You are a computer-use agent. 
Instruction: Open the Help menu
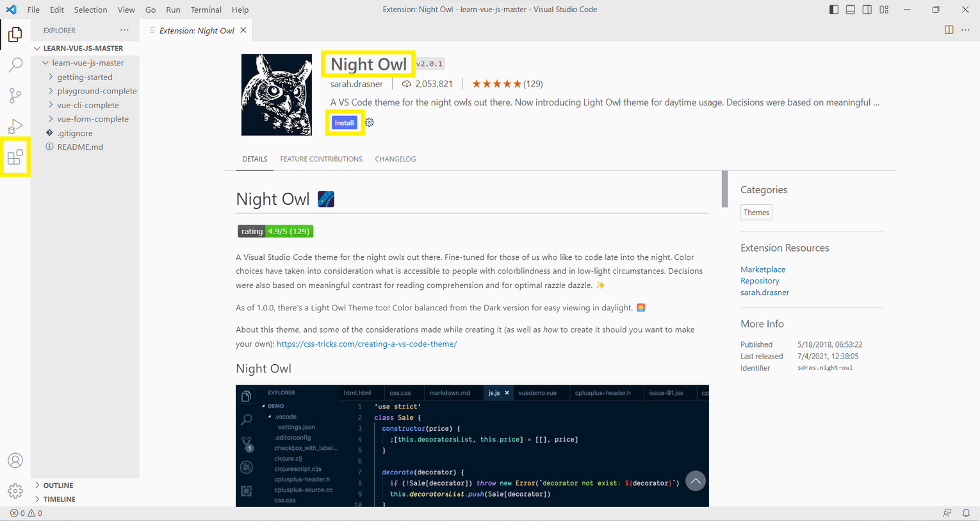(x=240, y=10)
